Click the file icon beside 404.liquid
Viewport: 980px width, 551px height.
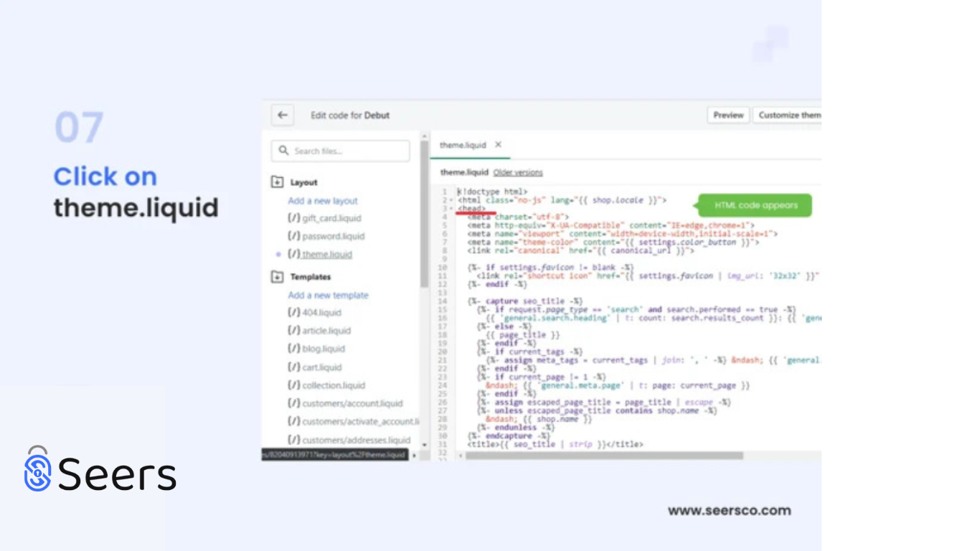[293, 313]
